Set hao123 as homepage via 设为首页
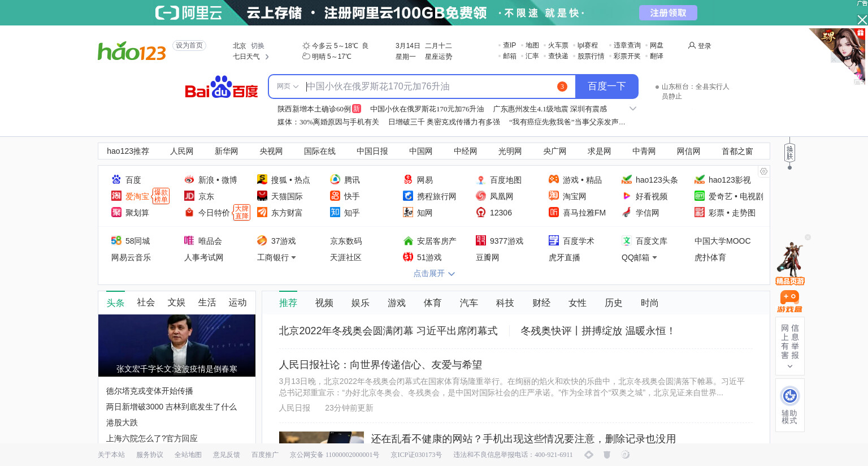 click(x=189, y=46)
